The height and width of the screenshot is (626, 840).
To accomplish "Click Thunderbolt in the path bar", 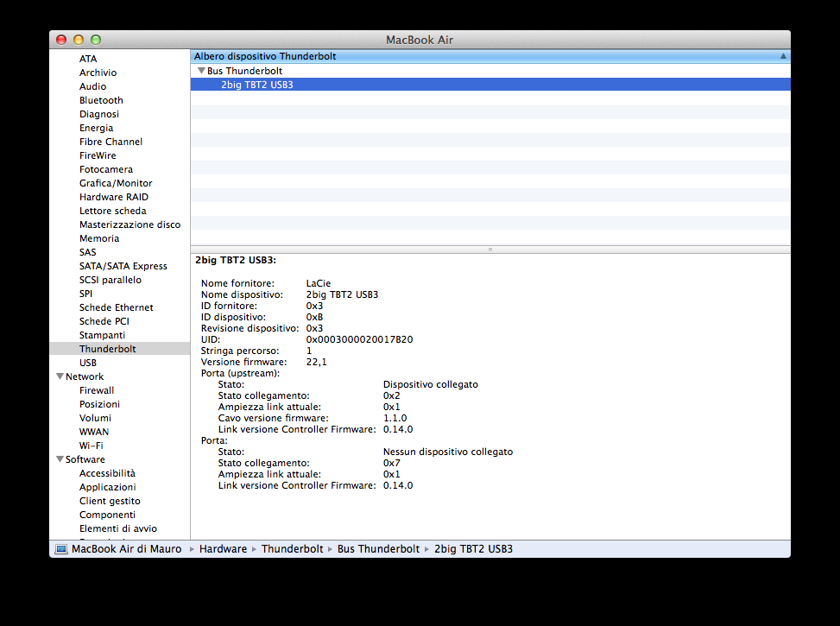I will pos(293,549).
